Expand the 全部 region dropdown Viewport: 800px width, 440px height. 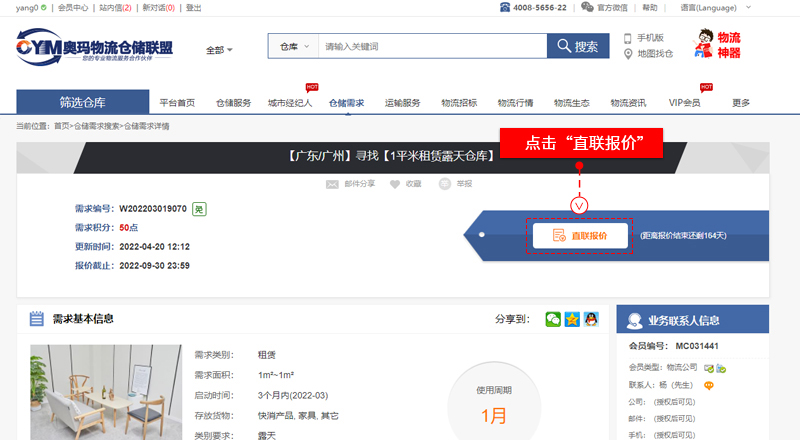click(x=219, y=50)
